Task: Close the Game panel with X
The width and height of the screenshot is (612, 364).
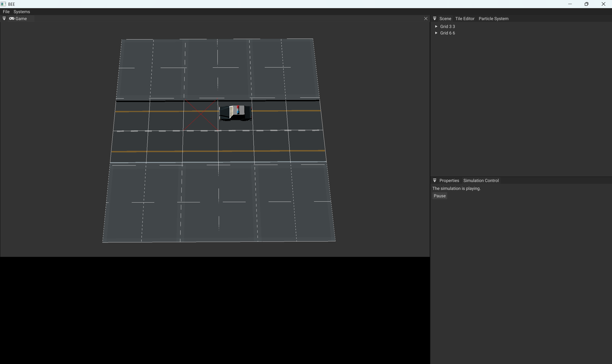Action: [426, 19]
